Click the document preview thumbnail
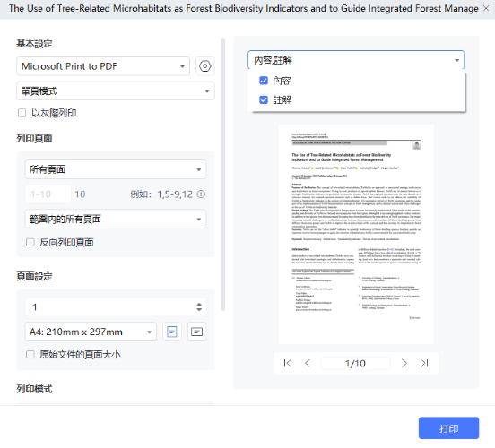Screen dimensions: 495x448 (356, 234)
